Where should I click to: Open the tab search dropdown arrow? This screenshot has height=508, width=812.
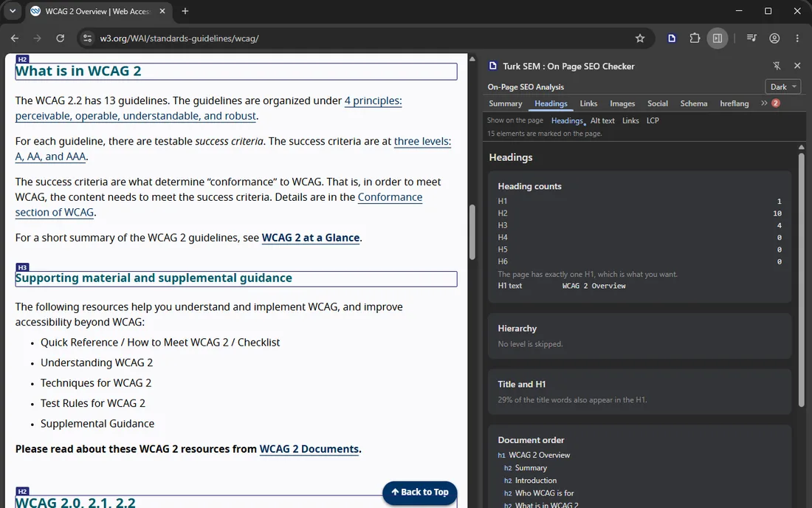click(13, 11)
